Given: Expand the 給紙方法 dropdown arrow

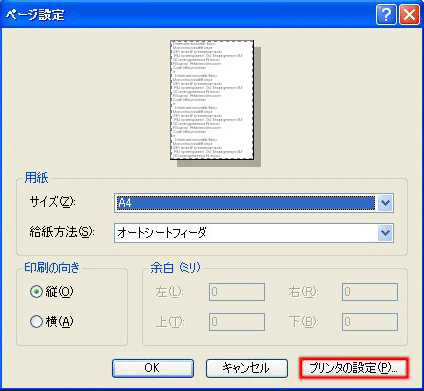Looking at the screenshot, I should 385,233.
